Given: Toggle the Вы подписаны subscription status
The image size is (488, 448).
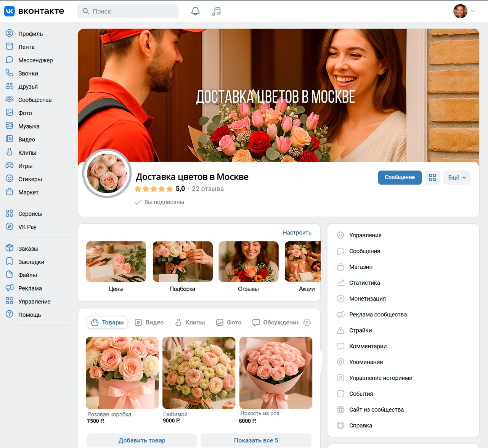Looking at the screenshot, I should pos(160,202).
